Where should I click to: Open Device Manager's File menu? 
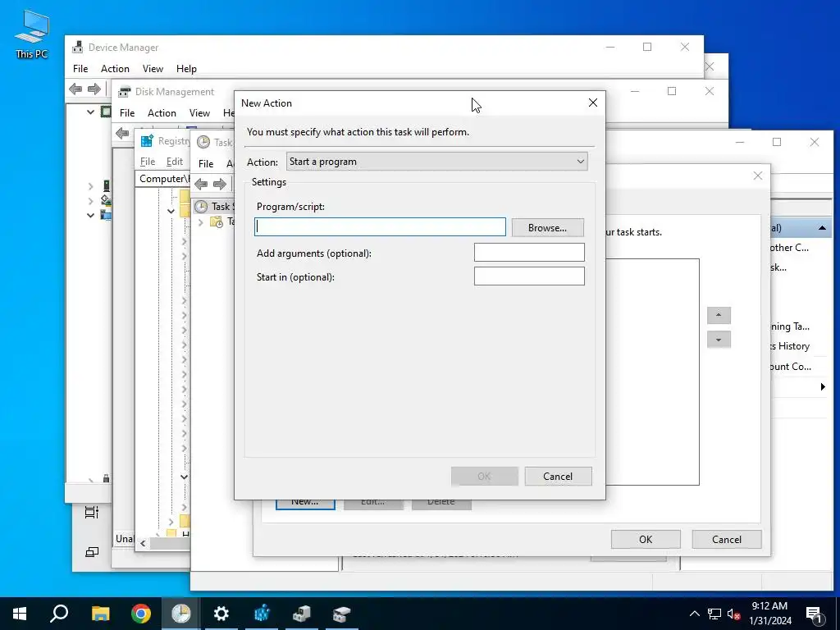[80, 69]
